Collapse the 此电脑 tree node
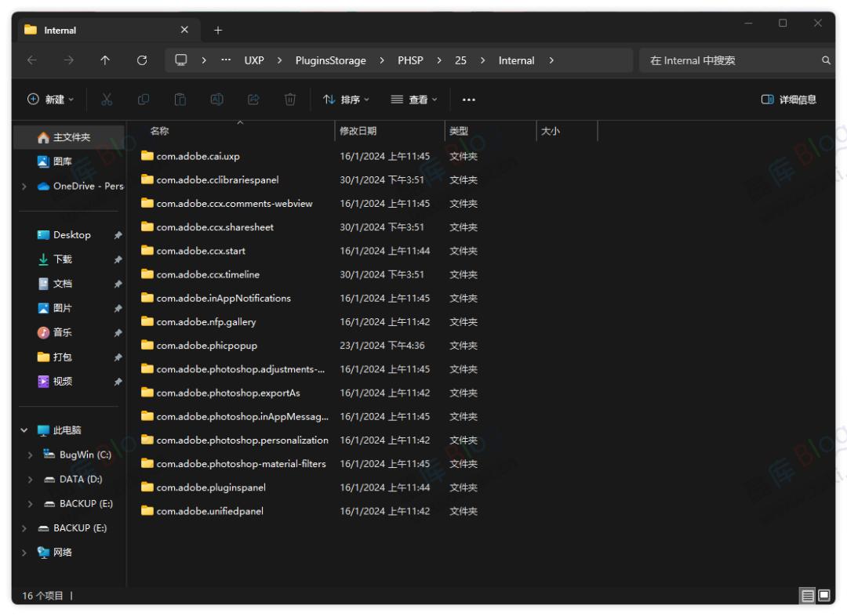This screenshot has height=616, width=847. [x=24, y=430]
